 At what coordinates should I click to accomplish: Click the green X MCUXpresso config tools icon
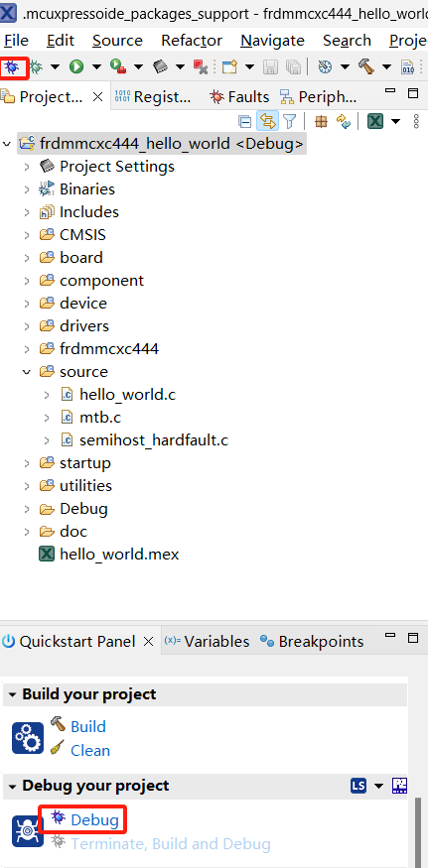[375, 121]
